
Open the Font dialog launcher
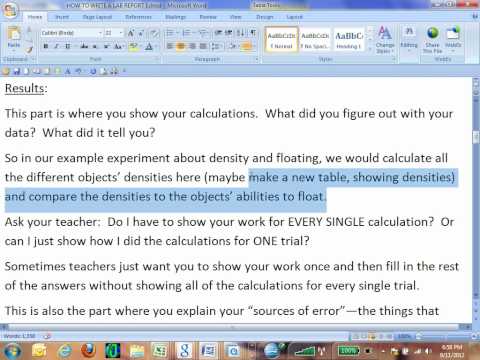[158, 60]
